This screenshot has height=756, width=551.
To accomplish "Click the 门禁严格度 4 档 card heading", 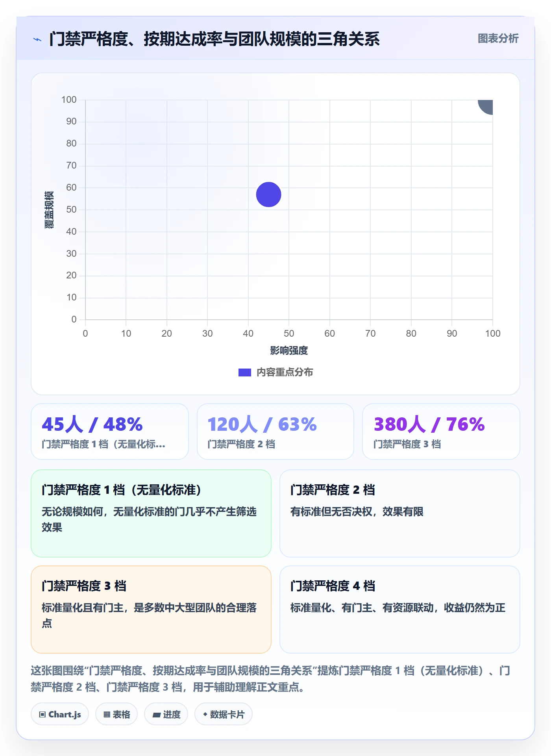I will [x=333, y=586].
